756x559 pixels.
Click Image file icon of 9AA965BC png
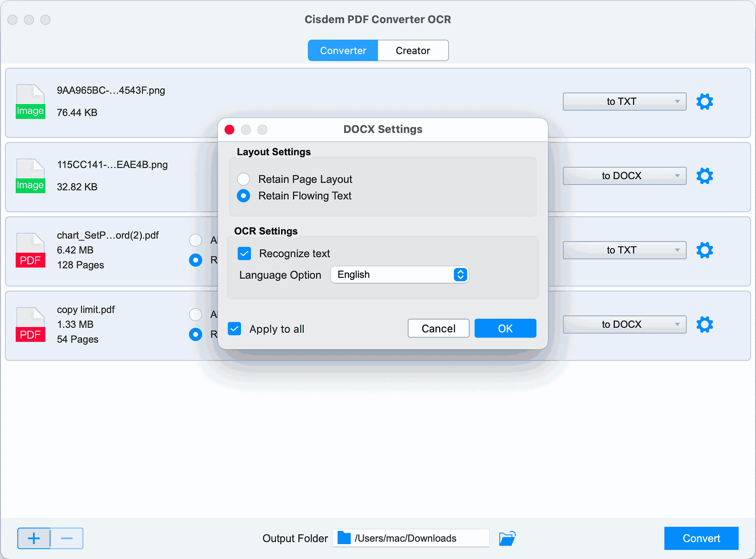pyautogui.click(x=31, y=102)
